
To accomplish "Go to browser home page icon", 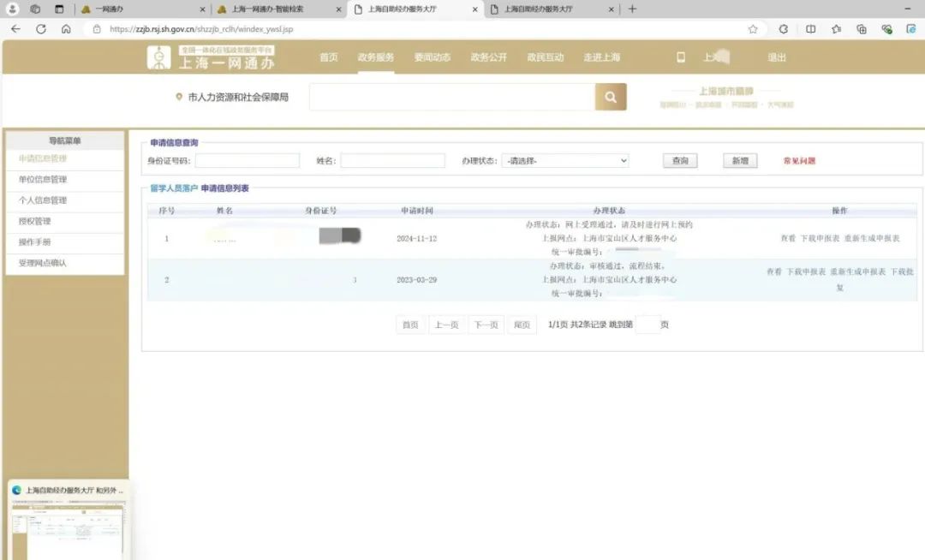I will [66, 29].
